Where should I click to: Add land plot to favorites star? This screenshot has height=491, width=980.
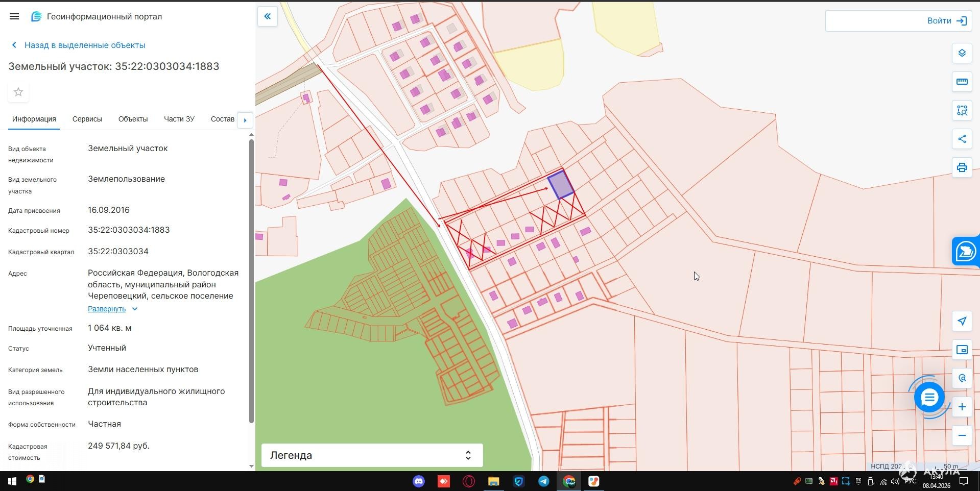[18, 92]
